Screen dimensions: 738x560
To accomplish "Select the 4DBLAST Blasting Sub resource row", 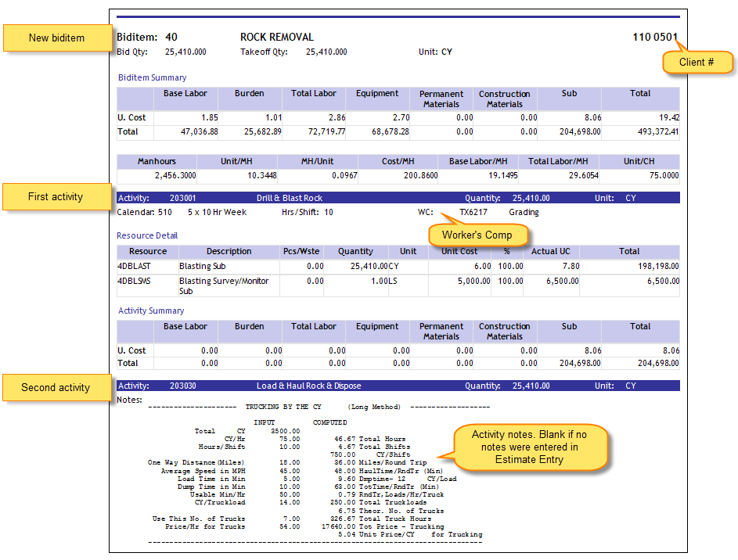I will coord(172,266).
